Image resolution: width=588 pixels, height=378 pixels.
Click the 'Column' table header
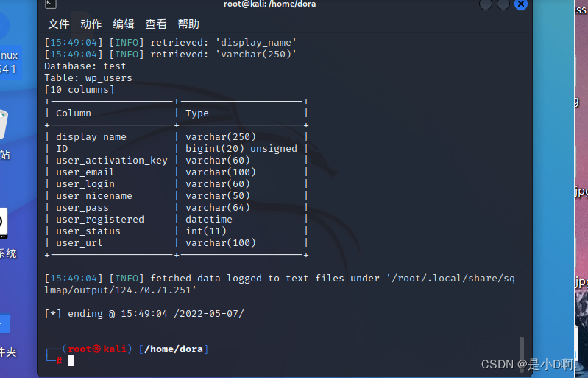[x=74, y=113]
